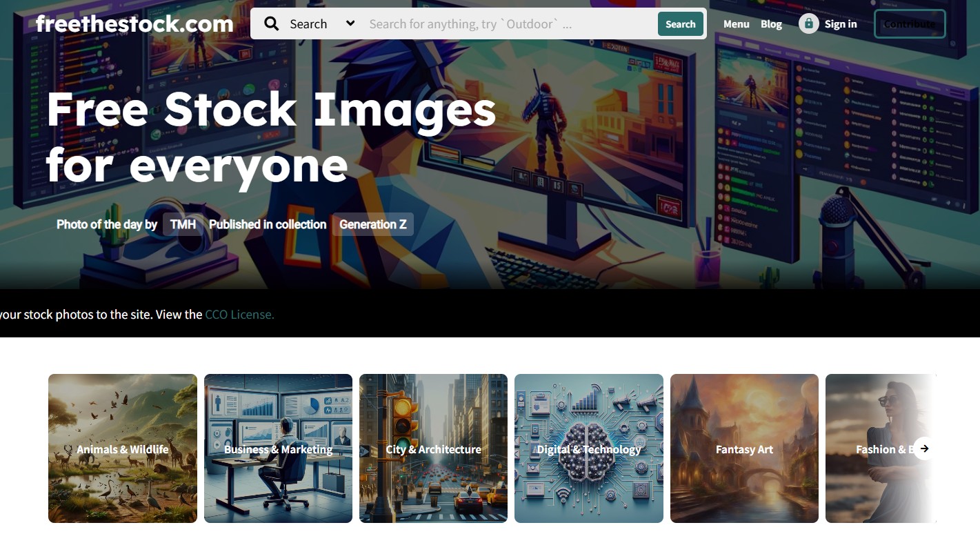Focus the search text input field
This screenshot has height=534, width=980.
pyautogui.click(x=507, y=24)
